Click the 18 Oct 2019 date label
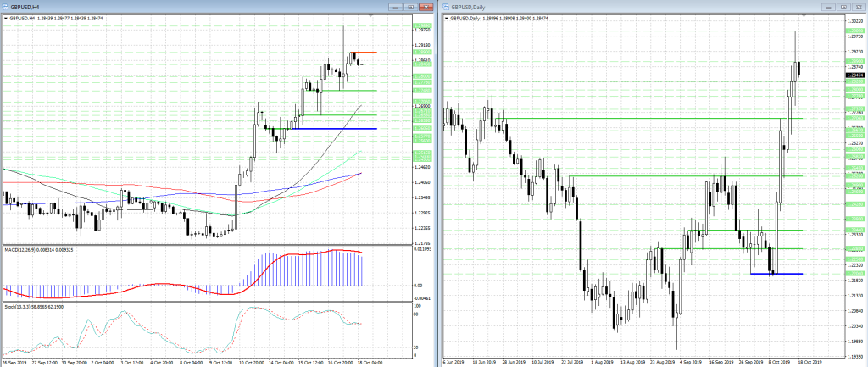Viewport: 868px width, 367px height. (811, 363)
